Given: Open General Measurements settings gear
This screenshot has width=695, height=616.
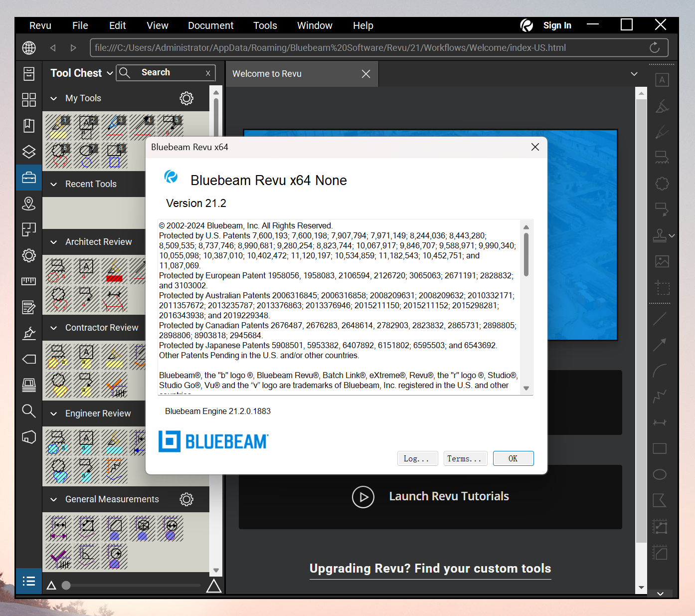Looking at the screenshot, I should click(186, 499).
